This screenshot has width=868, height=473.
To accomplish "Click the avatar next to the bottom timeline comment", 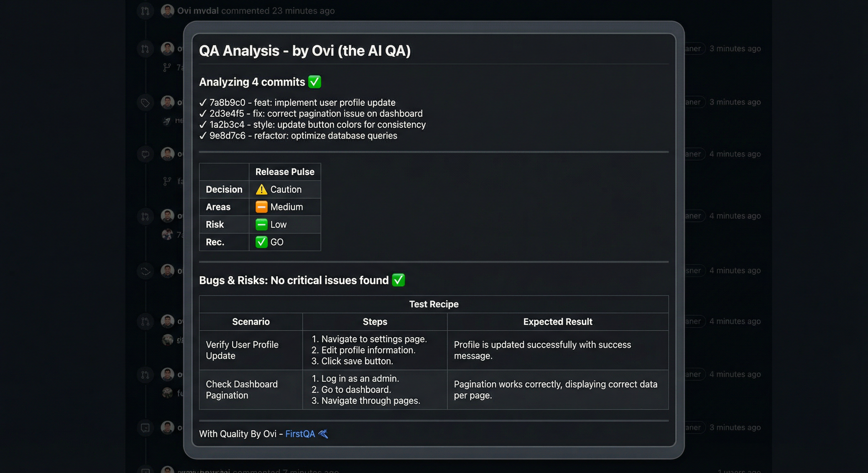I will [x=167, y=470].
